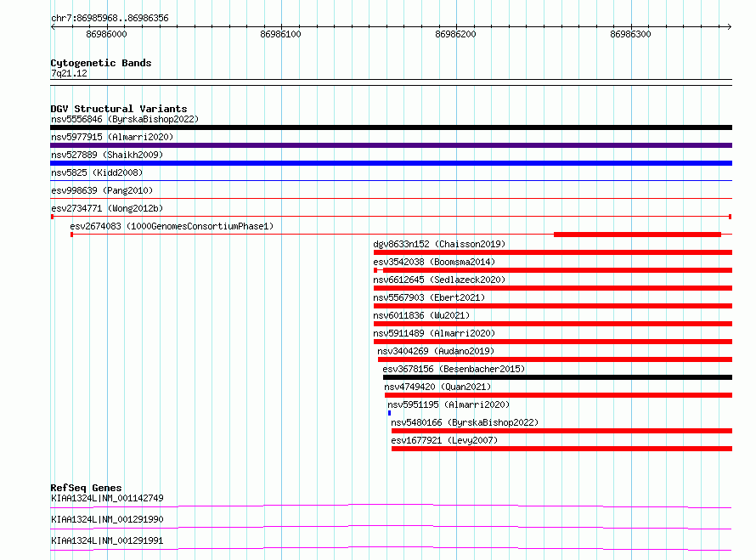Select variant esv3678156 (Besenbacher2015) label
The width and height of the screenshot is (756, 560).
click(454, 369)
